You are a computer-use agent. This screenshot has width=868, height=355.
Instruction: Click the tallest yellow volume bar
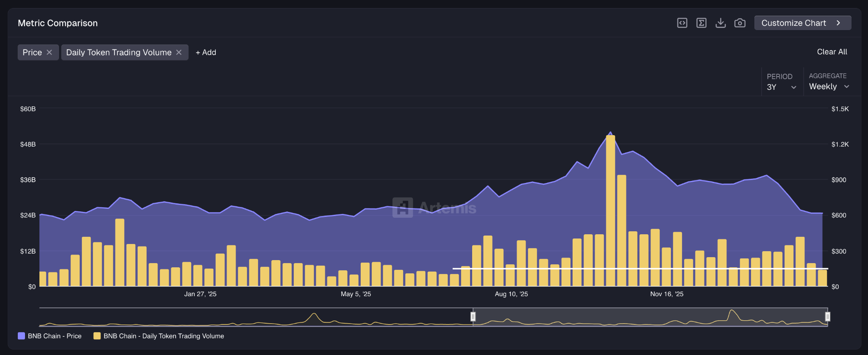pos(610,211)
